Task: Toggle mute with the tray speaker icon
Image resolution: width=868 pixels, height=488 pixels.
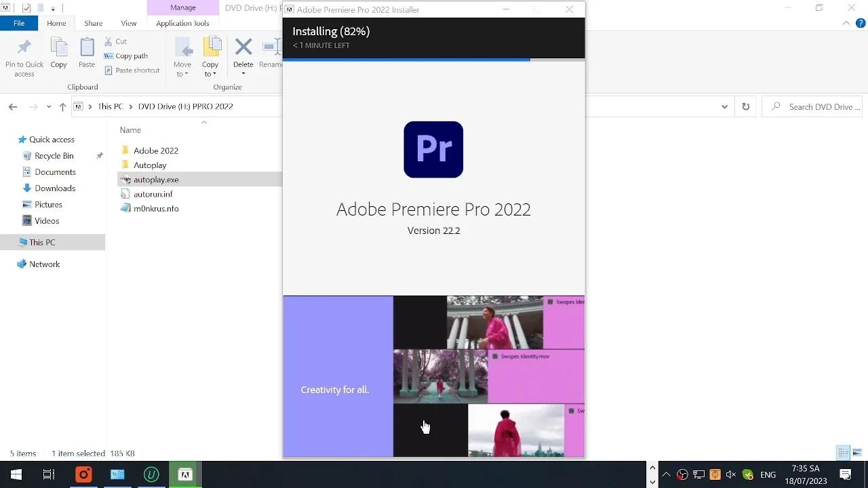Action: point(730,474)
